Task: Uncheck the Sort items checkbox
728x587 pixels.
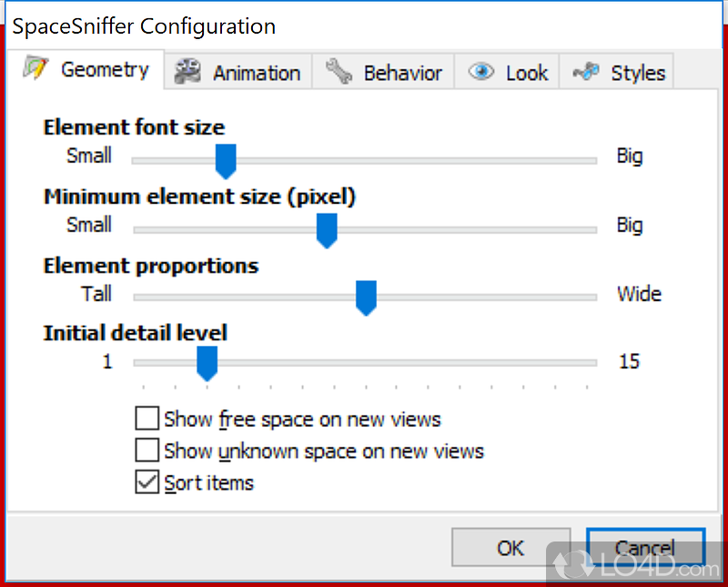Action: (147, 481)
